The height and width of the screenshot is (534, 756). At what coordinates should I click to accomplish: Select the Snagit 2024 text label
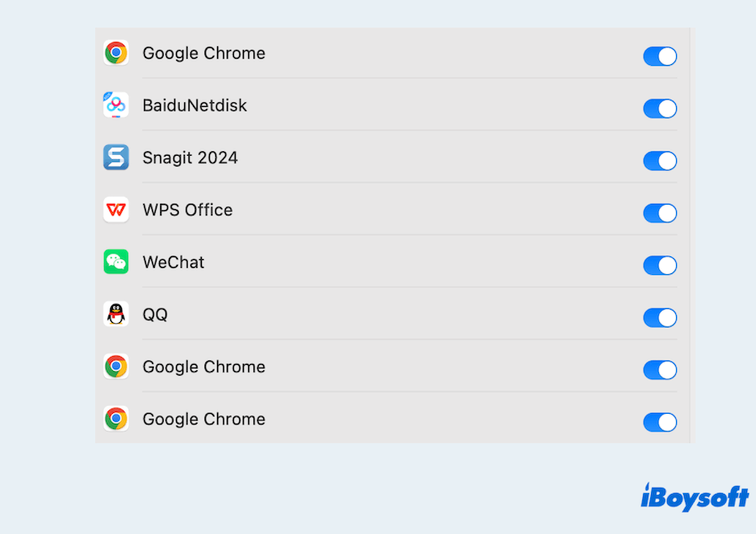(x=190, y=158)
